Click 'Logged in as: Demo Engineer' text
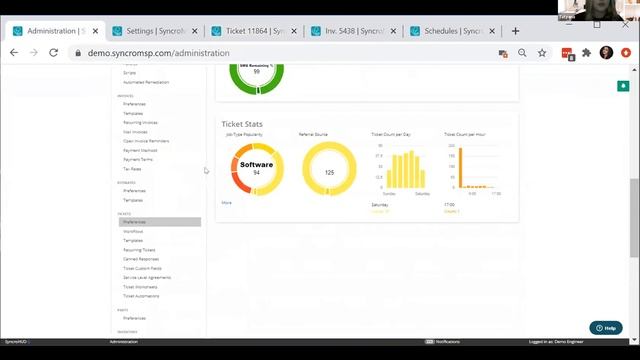Viewport: 640px width, 360px height. 556,342
